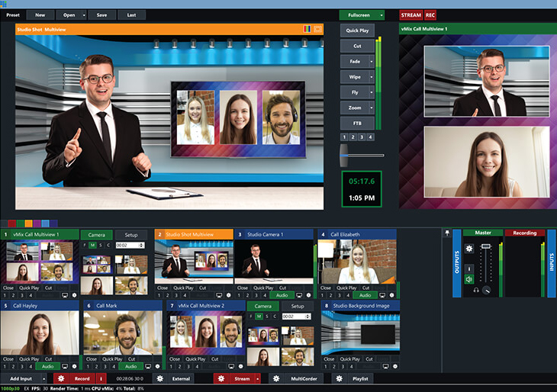The height and width of the screenshot is (392, 557).
Task: Toggle F button in Multiview 1 Camera panel
Action: tap(85, 245)
